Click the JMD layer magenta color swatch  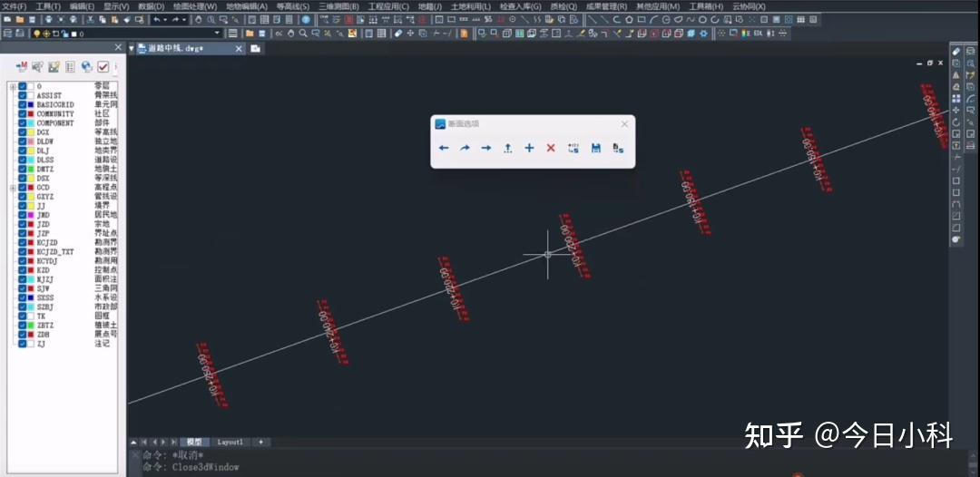coord(31,215)
